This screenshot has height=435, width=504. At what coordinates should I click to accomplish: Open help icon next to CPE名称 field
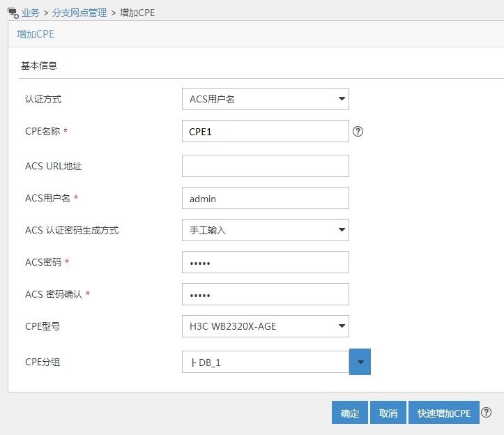click(x=358, y=131)
